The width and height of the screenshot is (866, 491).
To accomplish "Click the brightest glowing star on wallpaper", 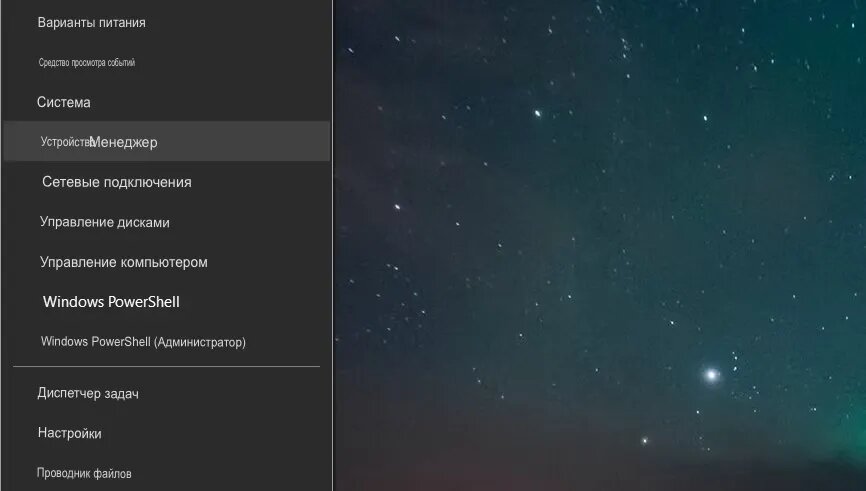I will (711, 375).
